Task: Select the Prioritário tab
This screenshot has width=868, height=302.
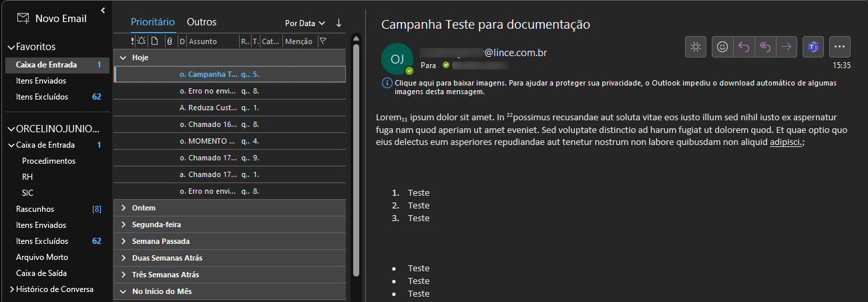Action: coord(153,22)
